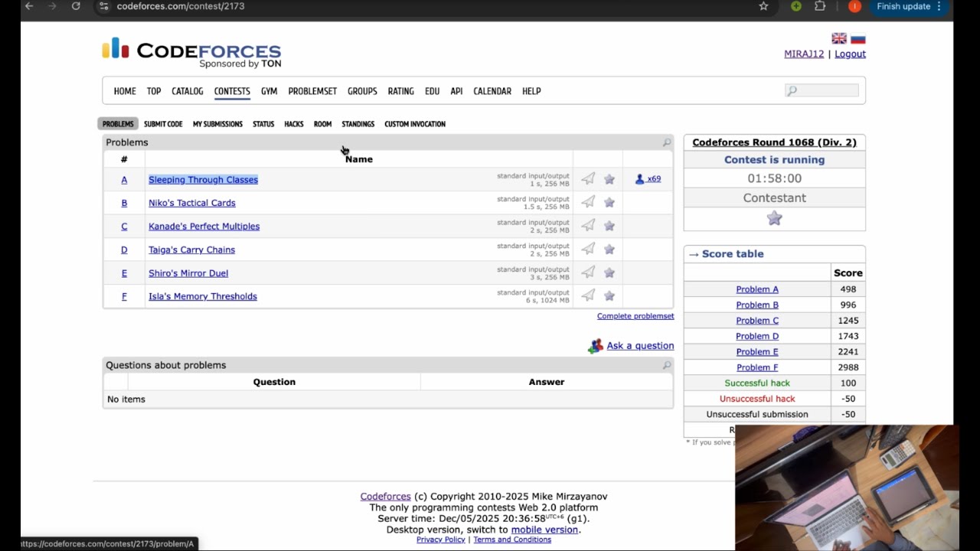Screen dimensions: 980x551
Task: Submit problem D using paper plane icon
Action: click(588, 249)
